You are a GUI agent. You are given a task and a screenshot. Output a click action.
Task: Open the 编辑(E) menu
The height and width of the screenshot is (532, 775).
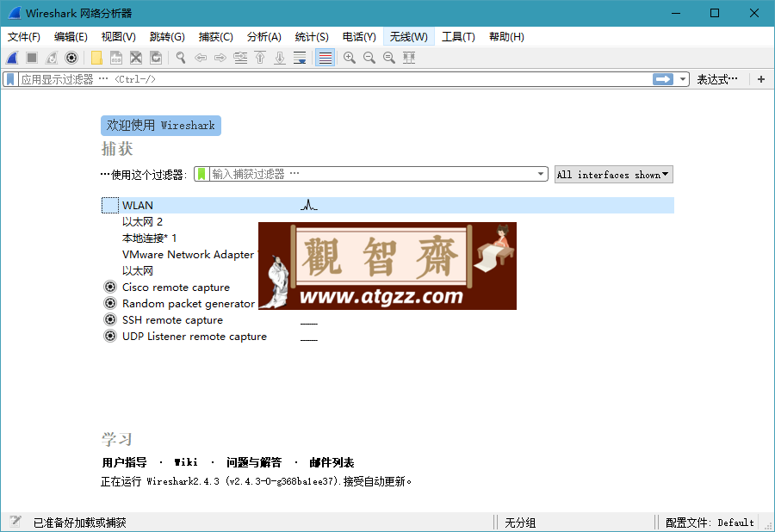pos(71,36)
